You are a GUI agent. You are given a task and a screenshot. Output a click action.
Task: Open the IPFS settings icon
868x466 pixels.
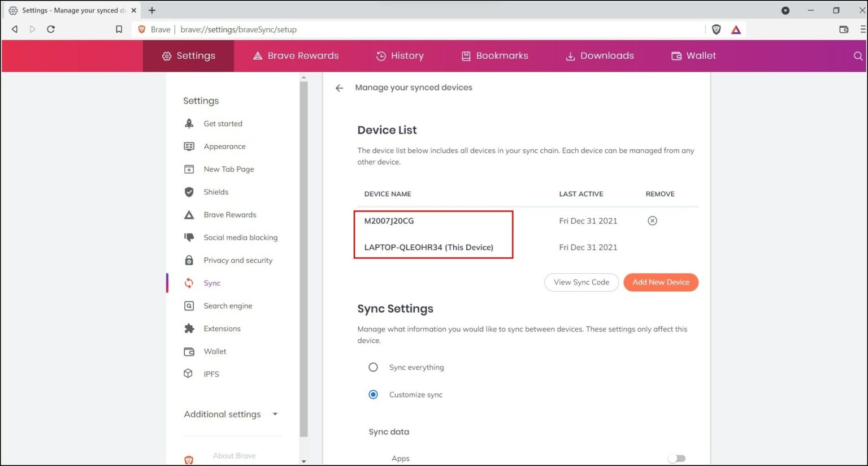pos(189,374)
